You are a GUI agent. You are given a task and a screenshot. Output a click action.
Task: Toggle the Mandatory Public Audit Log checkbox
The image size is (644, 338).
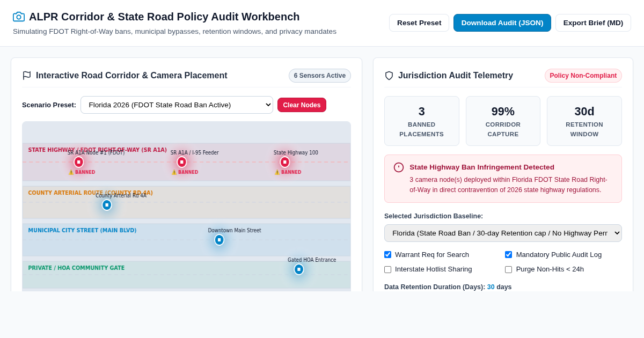pos(509,255)
